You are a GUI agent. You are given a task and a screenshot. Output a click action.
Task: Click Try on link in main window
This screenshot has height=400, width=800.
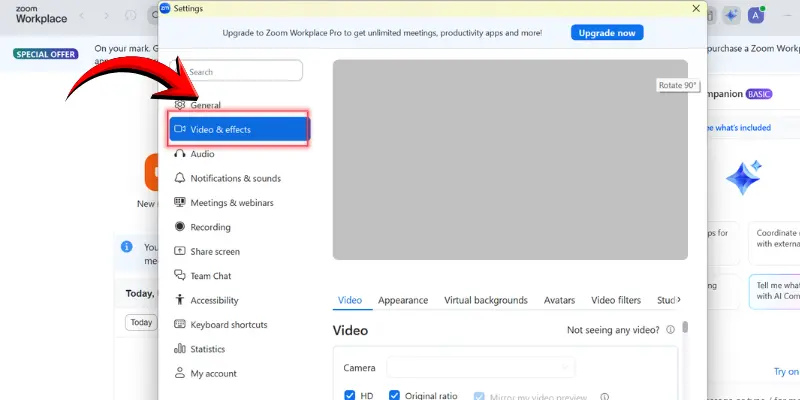[786, 371]
